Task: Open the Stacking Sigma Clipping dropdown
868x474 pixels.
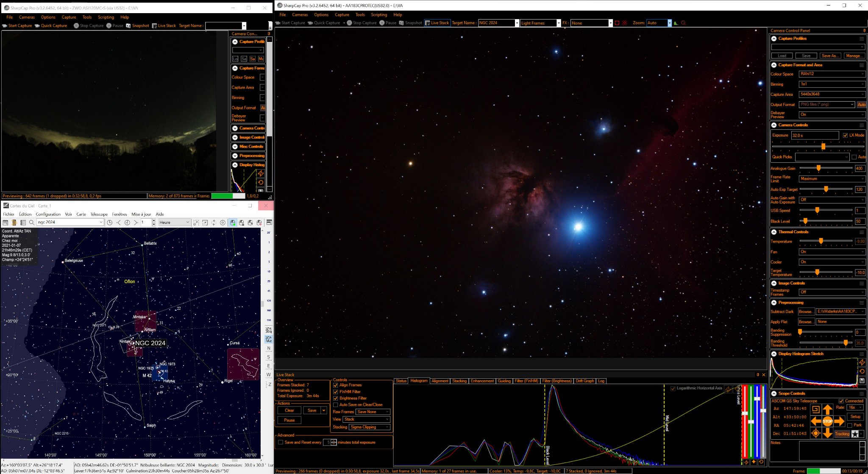Action: click(x=370, y=427)
